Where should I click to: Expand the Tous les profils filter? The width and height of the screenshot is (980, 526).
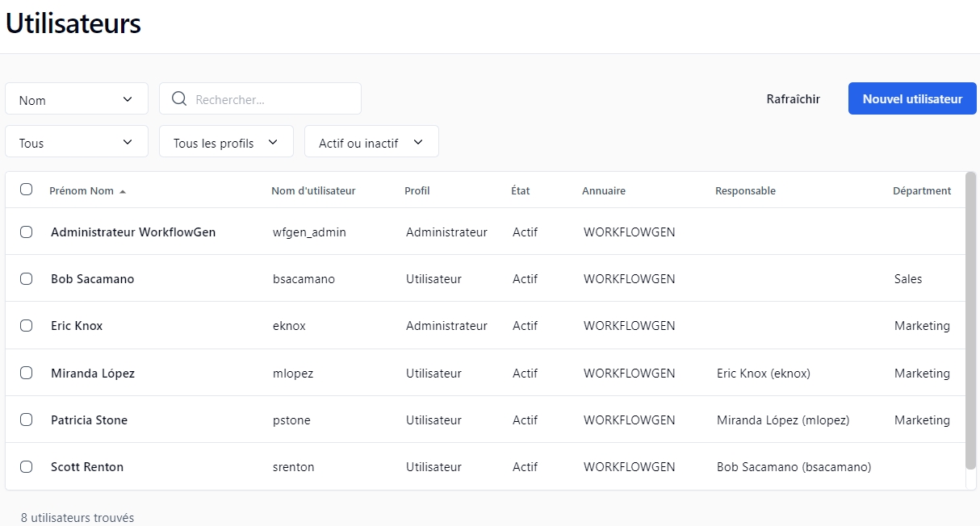(x=225, y=143)
